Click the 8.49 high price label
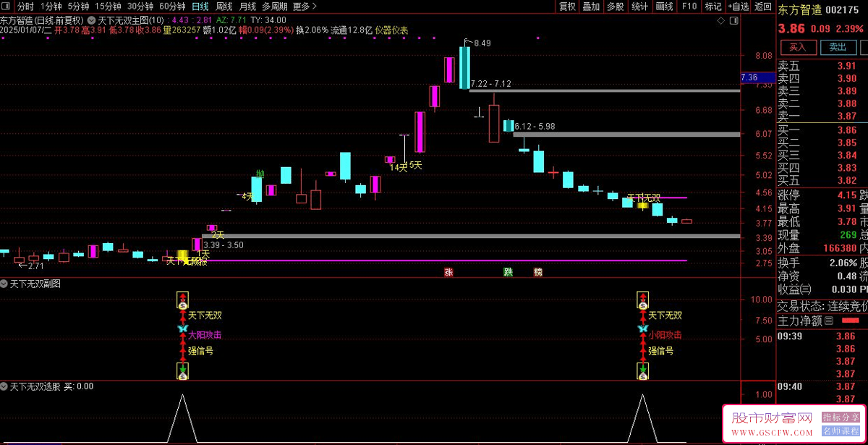The width and height of the screenshot is (868, 445). coord(482,43)
